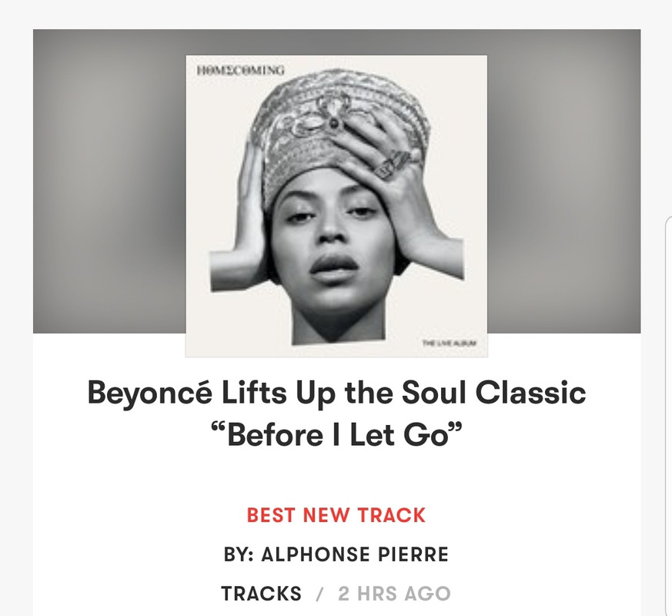The height and width of the screenshot is (616, 672).
Task: Click the jeweled brooch on the headwrap
Action: (323, 114)
